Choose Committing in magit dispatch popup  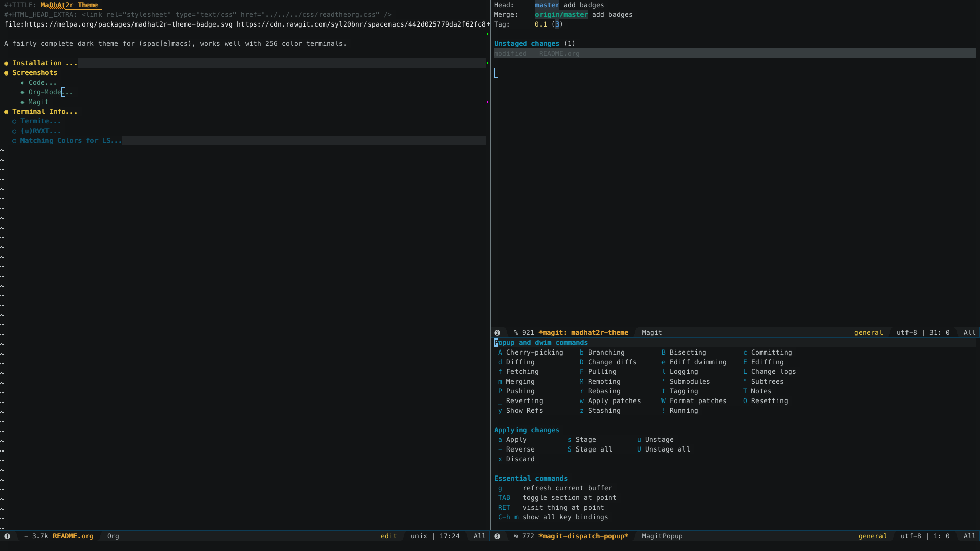[x=771, y=353]
